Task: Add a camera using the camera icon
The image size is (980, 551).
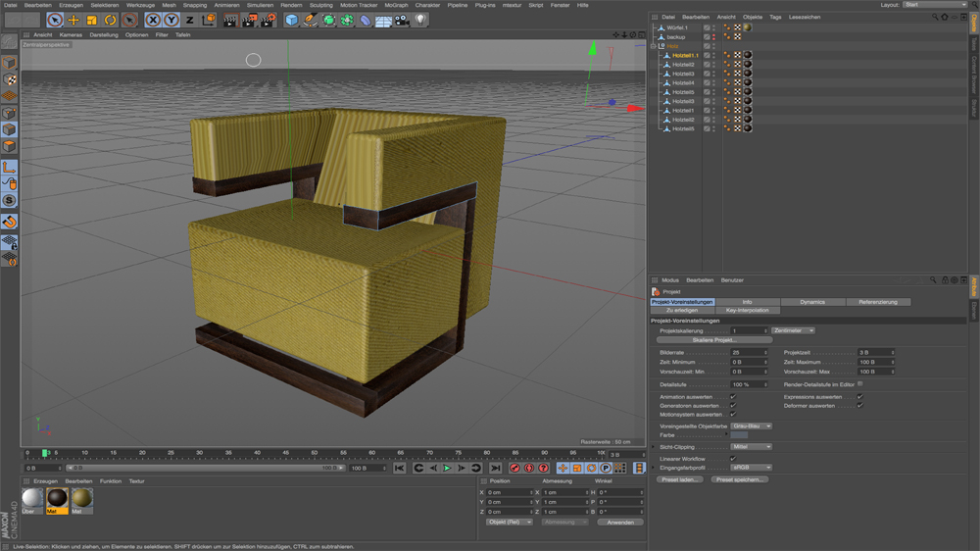Action: 402,20
